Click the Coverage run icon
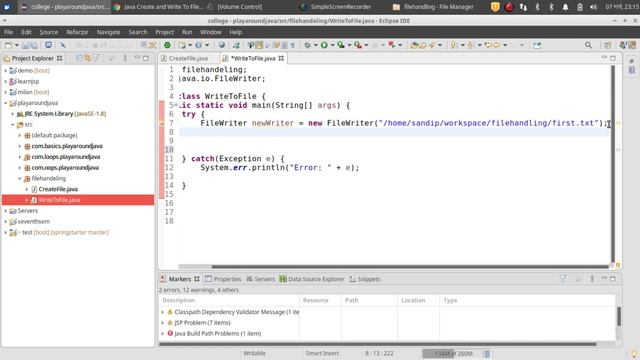The image size is (640, 360). [341, 45]
